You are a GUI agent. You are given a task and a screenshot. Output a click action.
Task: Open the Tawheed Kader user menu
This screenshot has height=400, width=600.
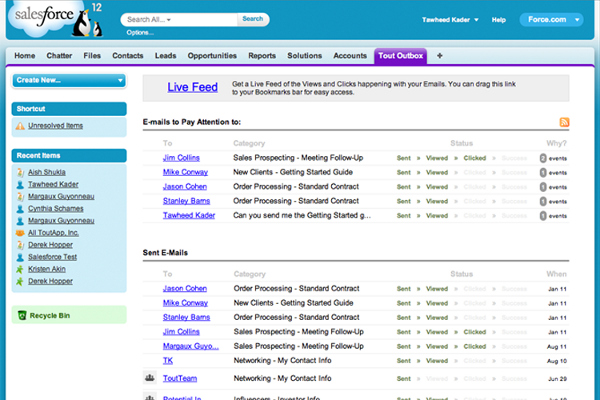tap(450, 20)
